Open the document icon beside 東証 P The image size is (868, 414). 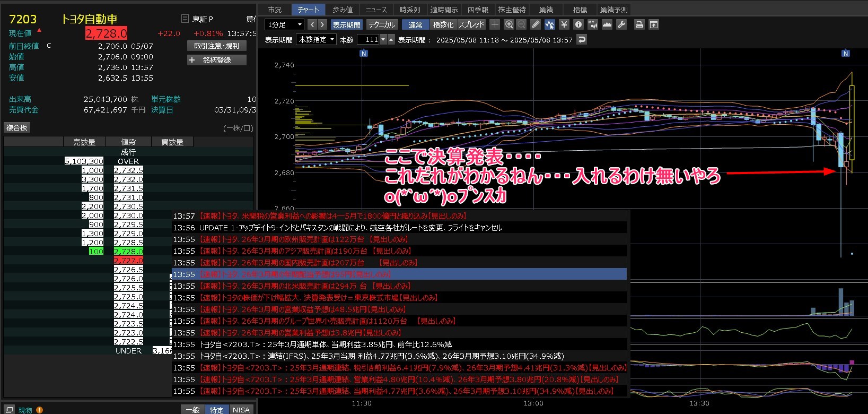[x=185, y=19]
